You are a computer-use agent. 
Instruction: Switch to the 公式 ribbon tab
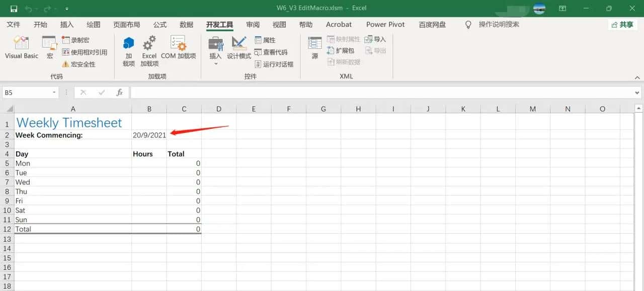[x=160, y=25]
